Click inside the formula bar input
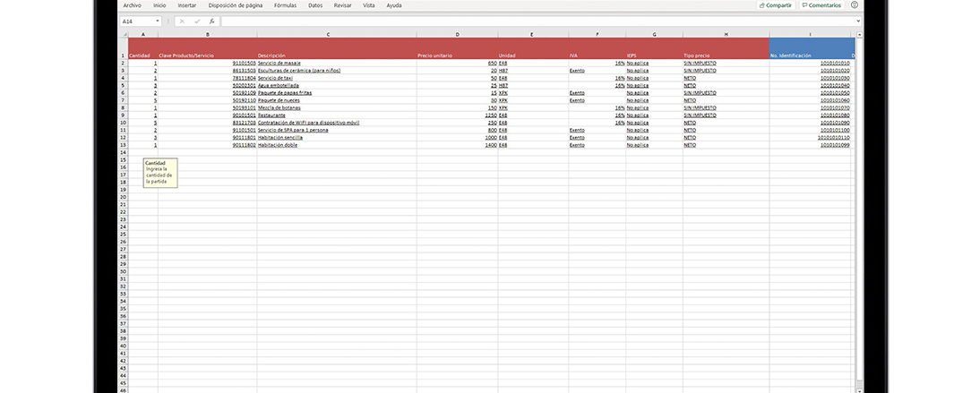 click(537, 21)
